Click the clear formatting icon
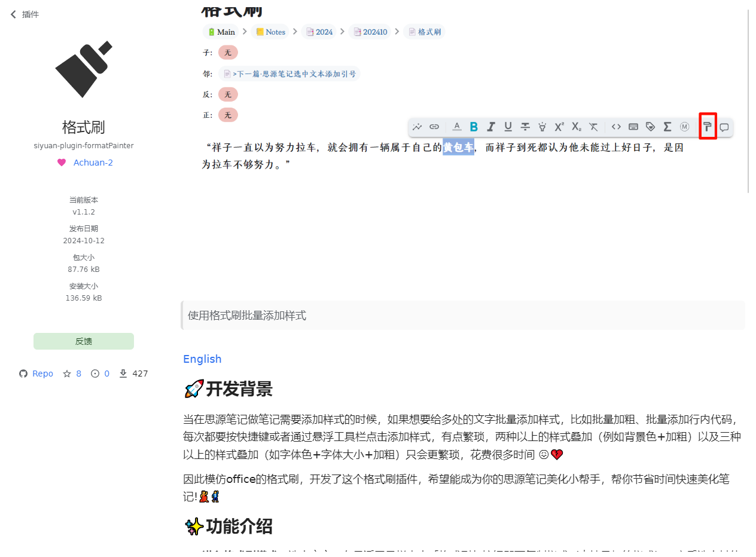 coord(593,127)
